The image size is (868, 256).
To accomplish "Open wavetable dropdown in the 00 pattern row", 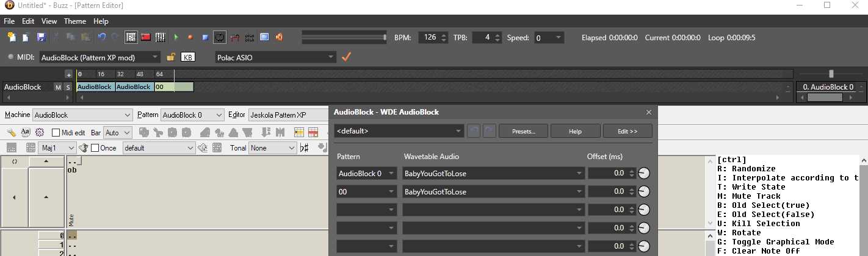I will click(x=493, y=191).
